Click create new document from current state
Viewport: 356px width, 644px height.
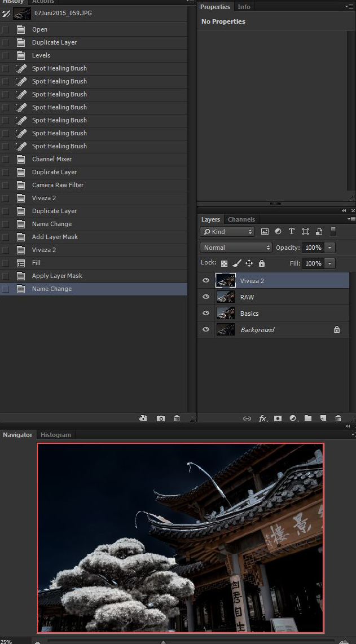(143, 418)
